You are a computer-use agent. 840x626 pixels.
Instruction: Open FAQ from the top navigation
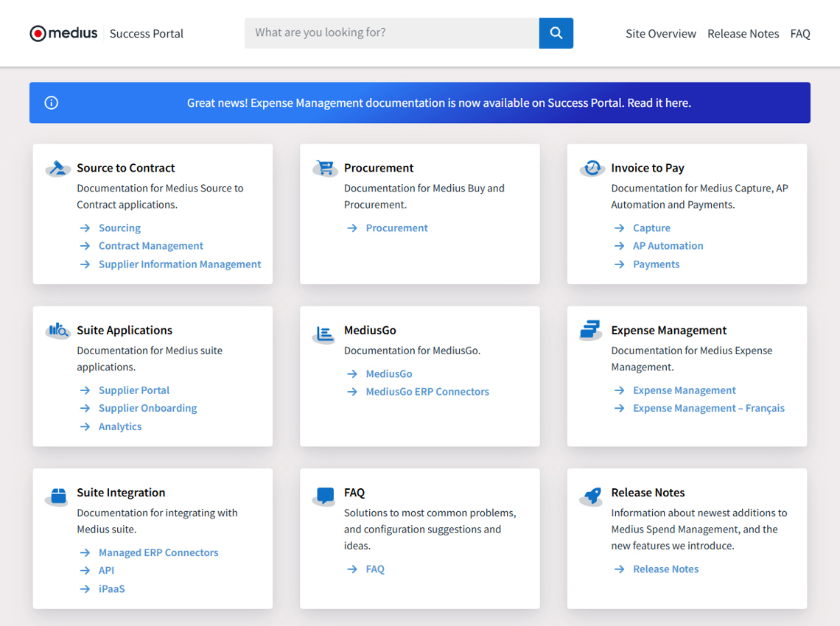click(800, 34)
